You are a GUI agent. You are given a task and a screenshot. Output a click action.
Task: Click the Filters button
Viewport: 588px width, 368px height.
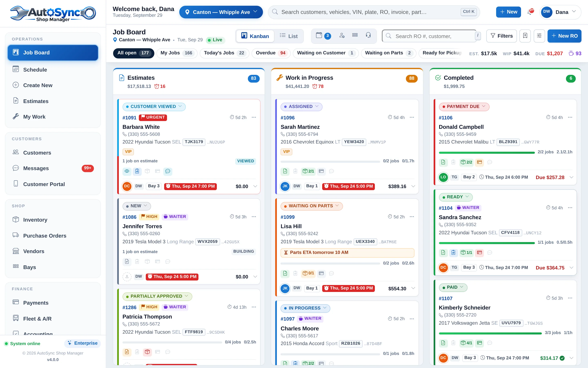[501, 36]
